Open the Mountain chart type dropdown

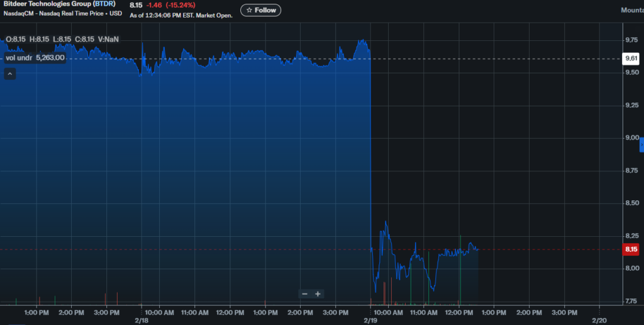point(632,10)
